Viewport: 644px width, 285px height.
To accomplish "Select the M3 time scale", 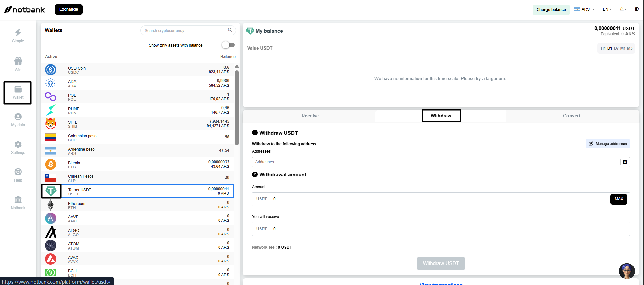I will pos(630,48).
